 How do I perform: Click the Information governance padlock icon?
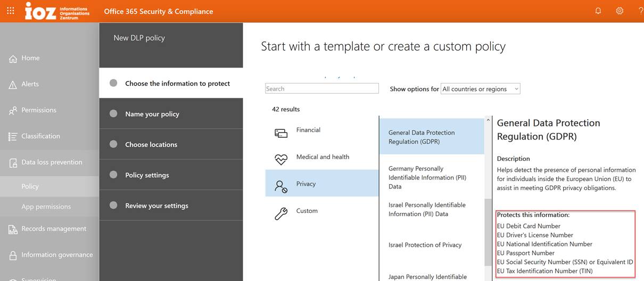coord(13,255)
